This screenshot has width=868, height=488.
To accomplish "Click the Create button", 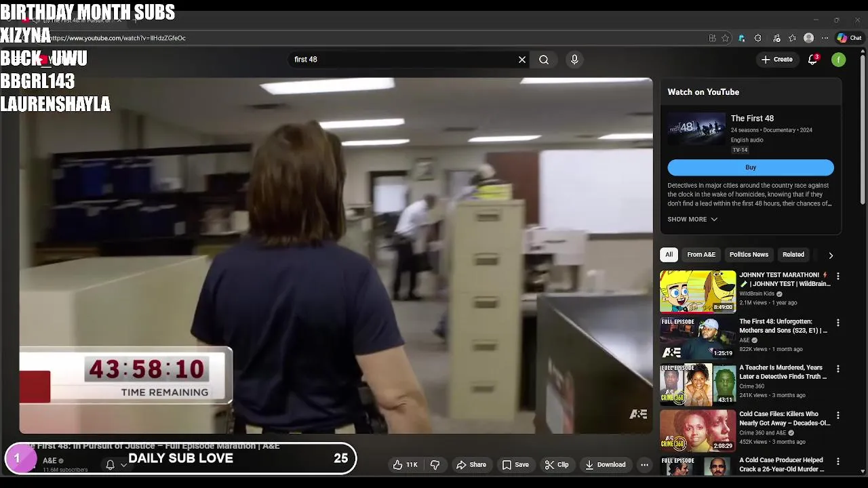I will [776, 60].
